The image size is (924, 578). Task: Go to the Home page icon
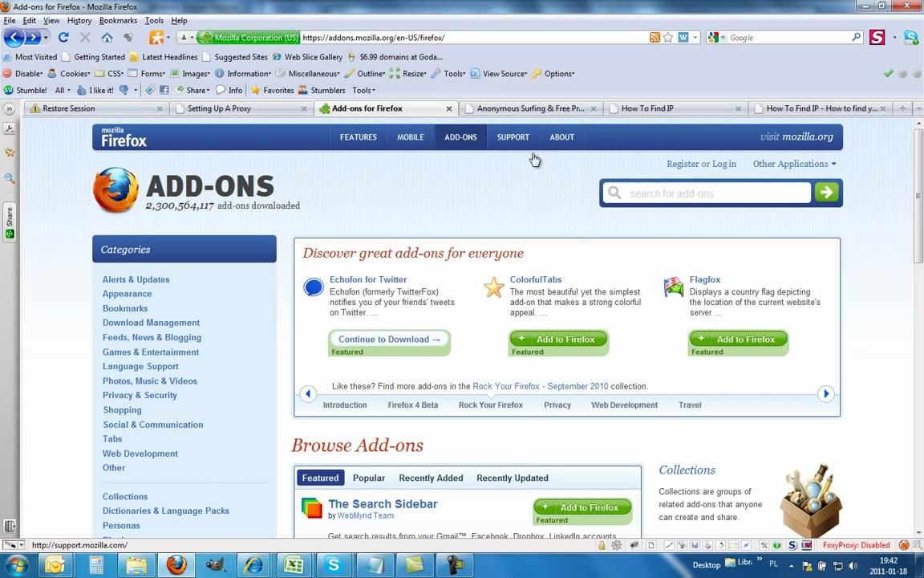click(107, 37)
